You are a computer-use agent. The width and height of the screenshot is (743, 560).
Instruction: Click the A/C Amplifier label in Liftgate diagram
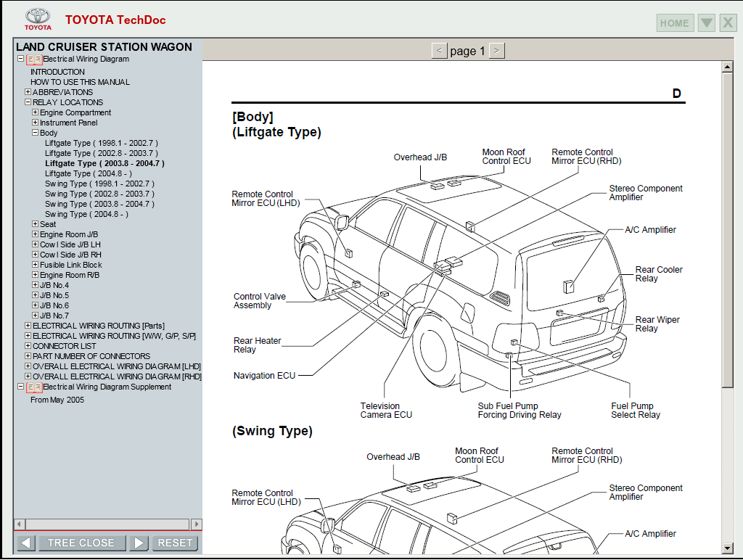tap(650, 230)
